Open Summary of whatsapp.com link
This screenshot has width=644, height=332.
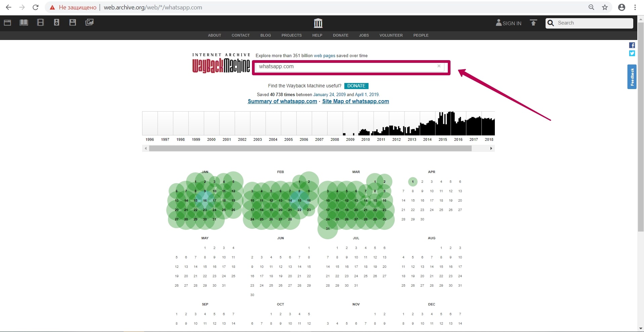282,101
